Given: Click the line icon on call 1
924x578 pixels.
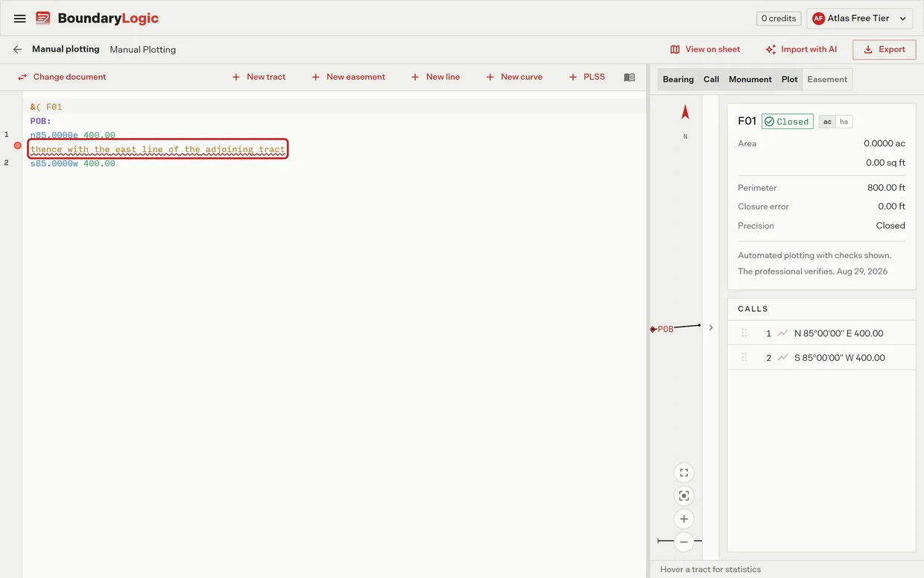Looking at the screenshot, I should pos(782,333).
